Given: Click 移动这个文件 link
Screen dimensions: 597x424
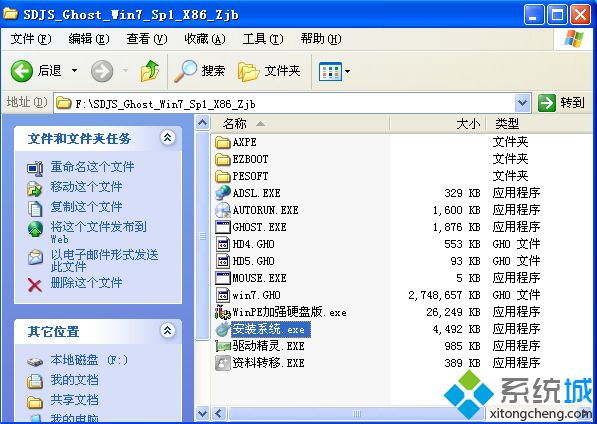Looking at the screenshot, I should coord(86,186).
